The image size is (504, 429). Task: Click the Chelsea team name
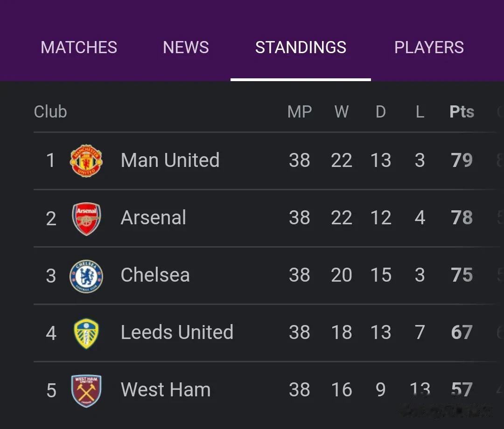click(x=155, y=275)
